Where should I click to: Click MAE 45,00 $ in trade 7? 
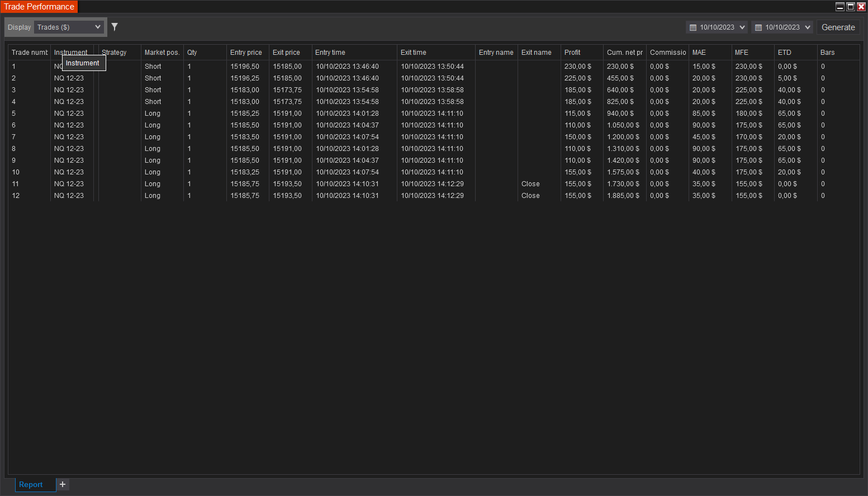pyautogui.click(x=704, y=137)
